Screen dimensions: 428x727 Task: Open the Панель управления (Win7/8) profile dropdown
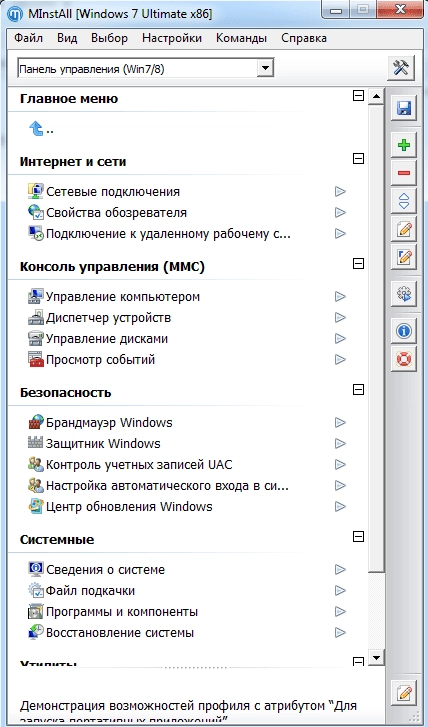[x=265, y=69]
